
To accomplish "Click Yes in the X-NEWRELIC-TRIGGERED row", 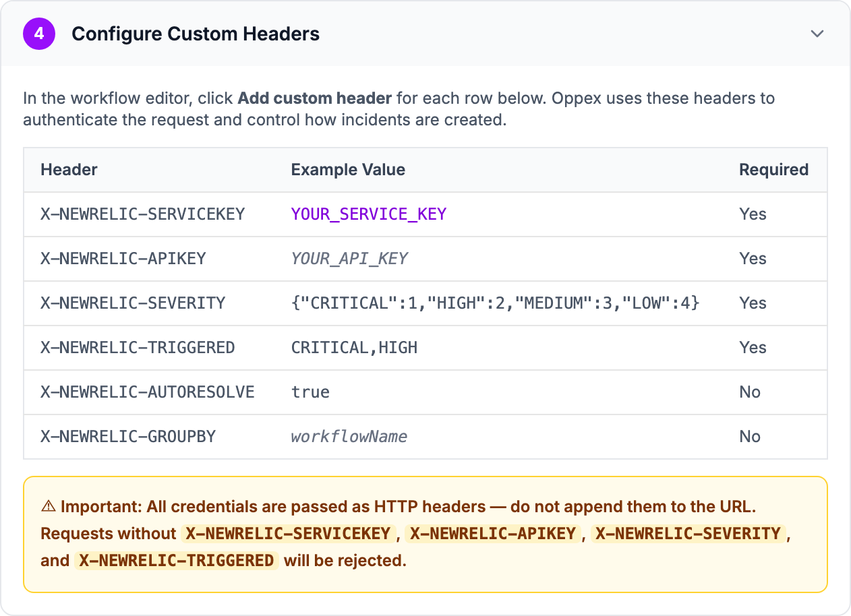I will [753, 348].
